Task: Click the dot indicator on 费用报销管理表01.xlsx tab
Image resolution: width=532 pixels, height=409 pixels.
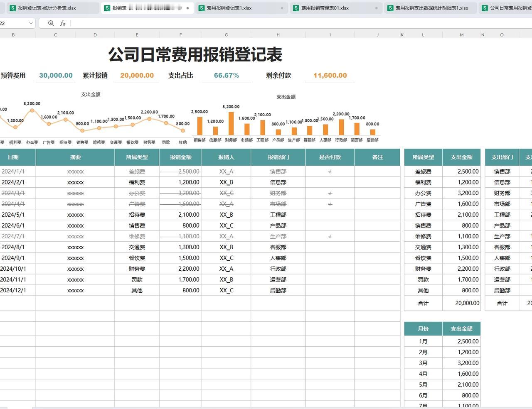Action: click(377, 8)
